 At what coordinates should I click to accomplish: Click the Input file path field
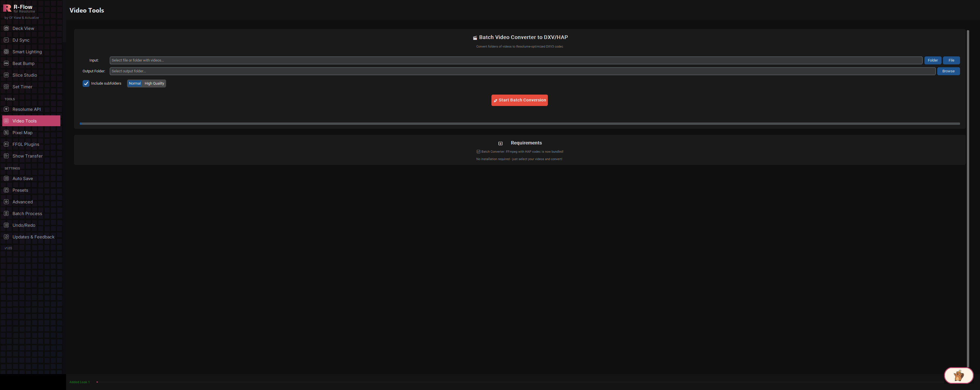516,60
